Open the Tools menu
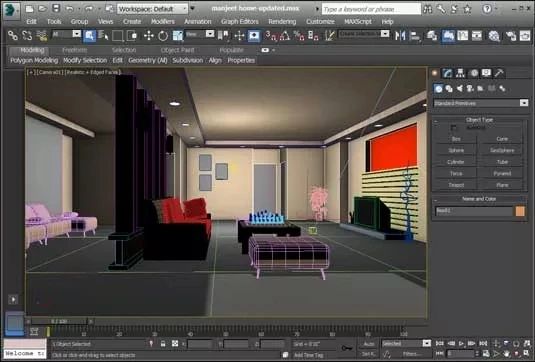This screenshot has height=362, width=535. [54, 21]
